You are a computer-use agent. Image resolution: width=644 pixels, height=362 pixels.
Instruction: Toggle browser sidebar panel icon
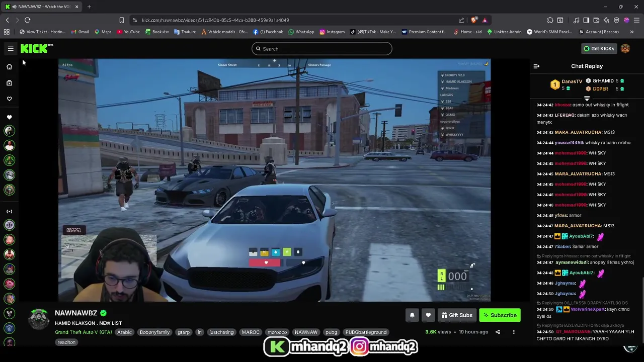click(x=586, y=20)
